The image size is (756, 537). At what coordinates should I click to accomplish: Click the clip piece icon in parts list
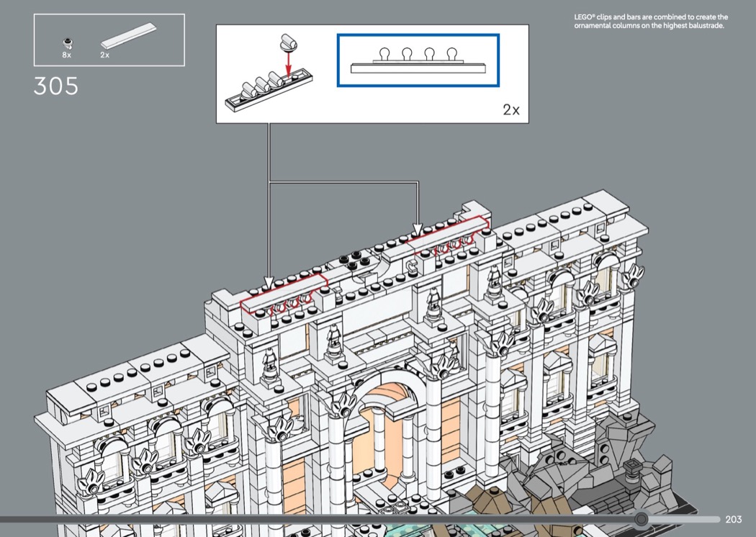[66, 42]
